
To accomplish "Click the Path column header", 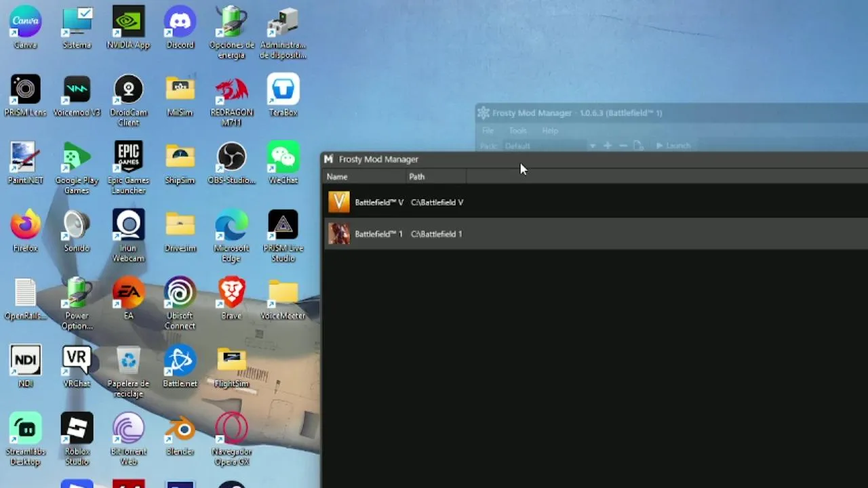I will pyautogui.click(x=436, y=176).
